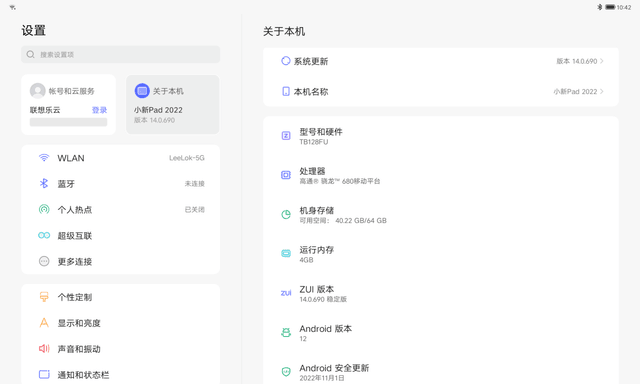
Task: Click the 系统更新 circle icon
Action: pyautogui.click(x=286, y=61)
